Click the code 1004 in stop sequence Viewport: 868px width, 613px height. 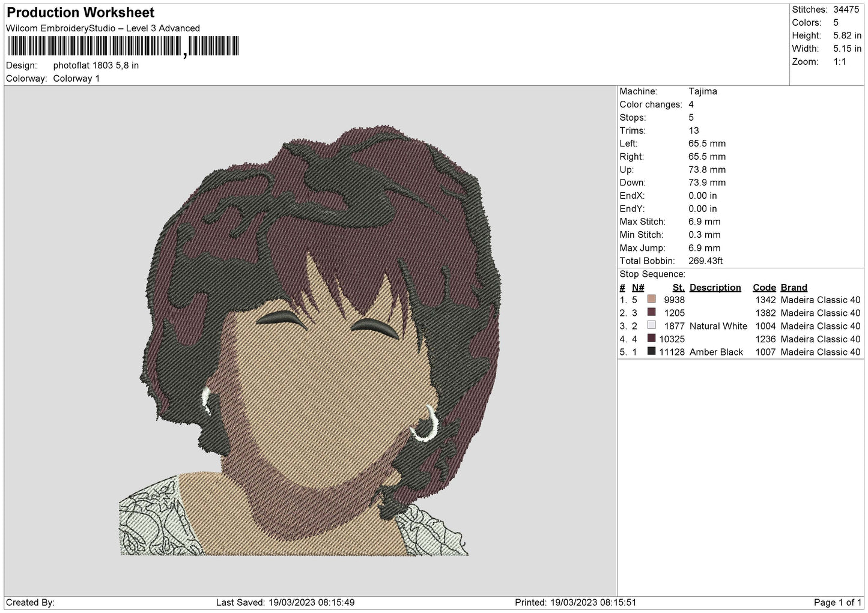(x=766, y=326)
